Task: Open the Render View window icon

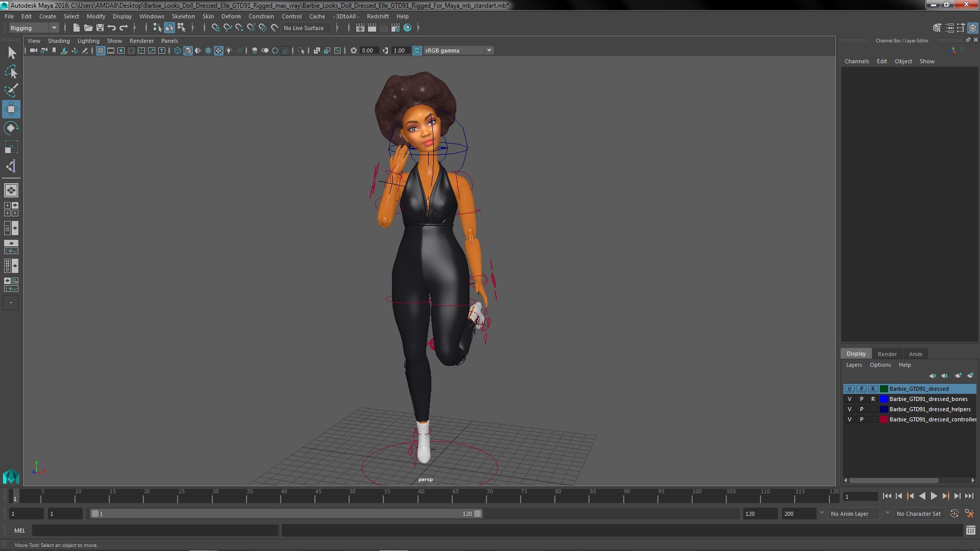Action: [x=360, y=28]
